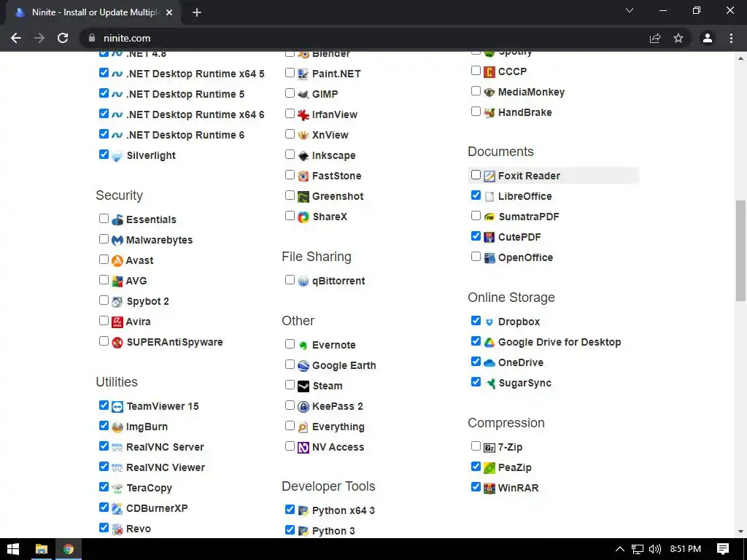Viewport: 747px width, 560px height.
Task: Check the 7-Zip checkbox
Action: 476,446
